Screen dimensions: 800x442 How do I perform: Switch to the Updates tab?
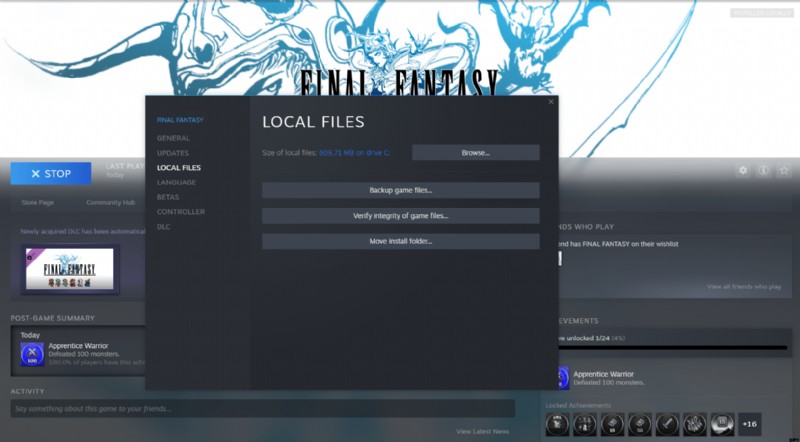pos(173,153)
